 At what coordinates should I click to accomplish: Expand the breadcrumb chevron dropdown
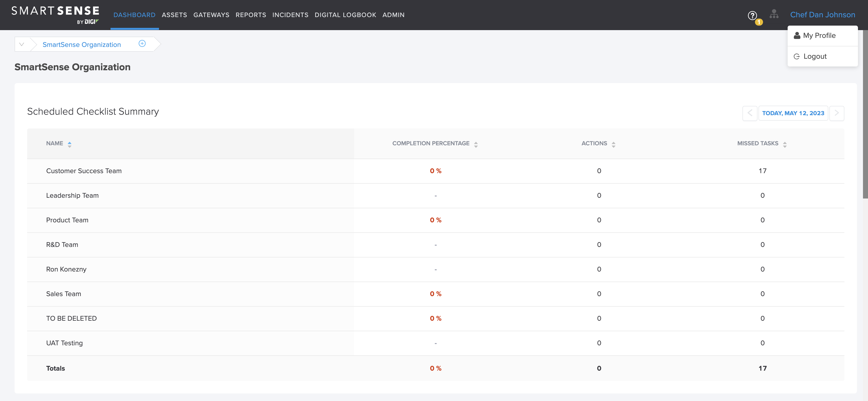pyautogui.click(x=22, y=44)
